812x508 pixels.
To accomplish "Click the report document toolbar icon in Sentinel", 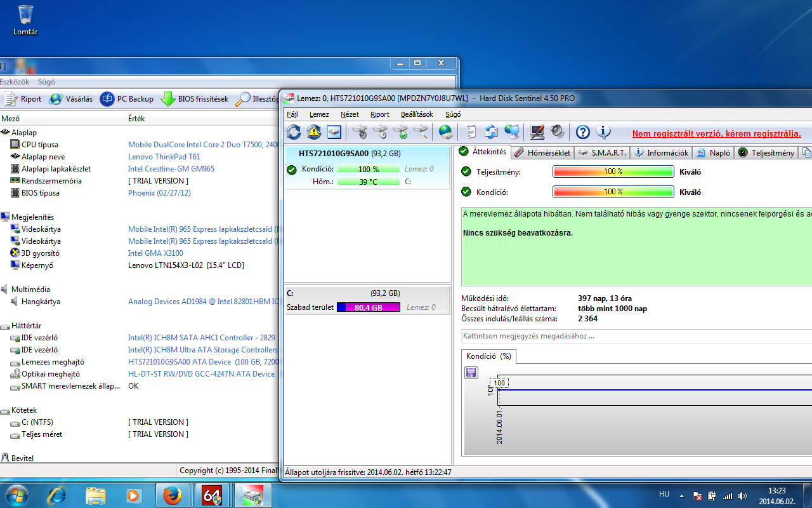I will (x=471, y=132).
